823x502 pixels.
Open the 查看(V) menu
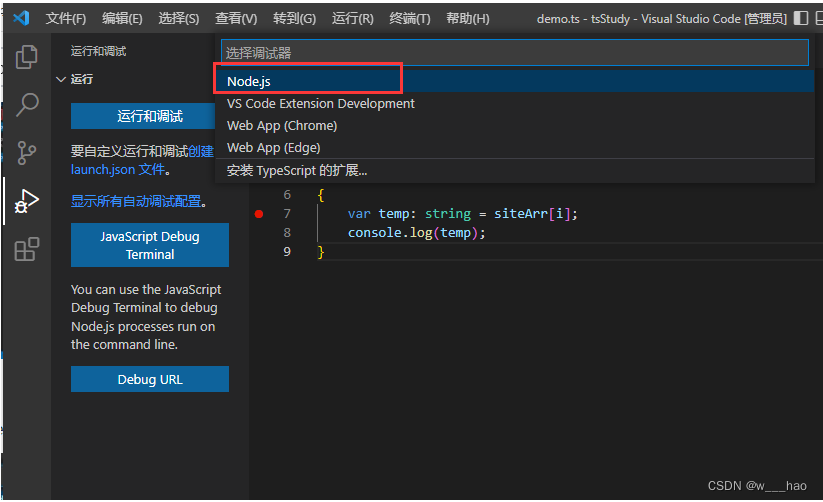click(x=236, y=19)
